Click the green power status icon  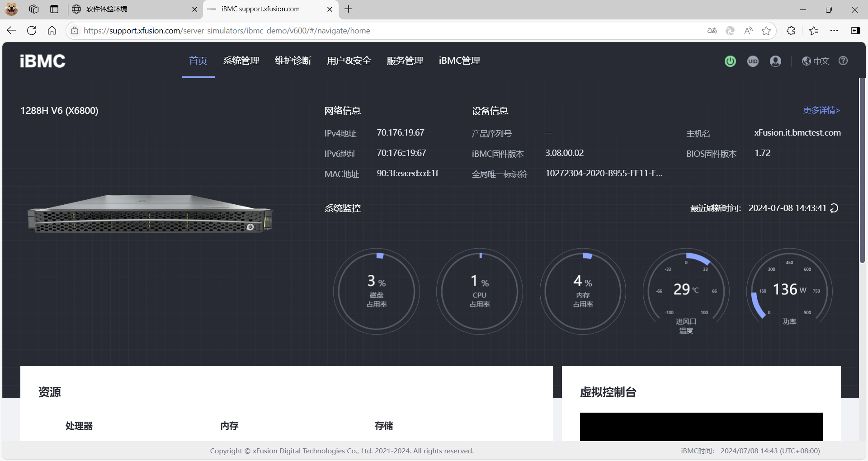pyautogui.click(x=730, y=61)
